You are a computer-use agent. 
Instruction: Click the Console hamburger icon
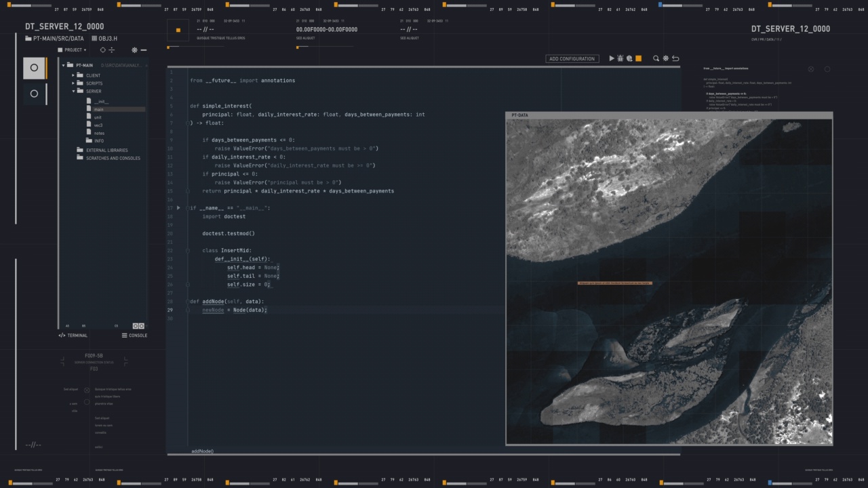pyautogui.click(x=125, y=335)
